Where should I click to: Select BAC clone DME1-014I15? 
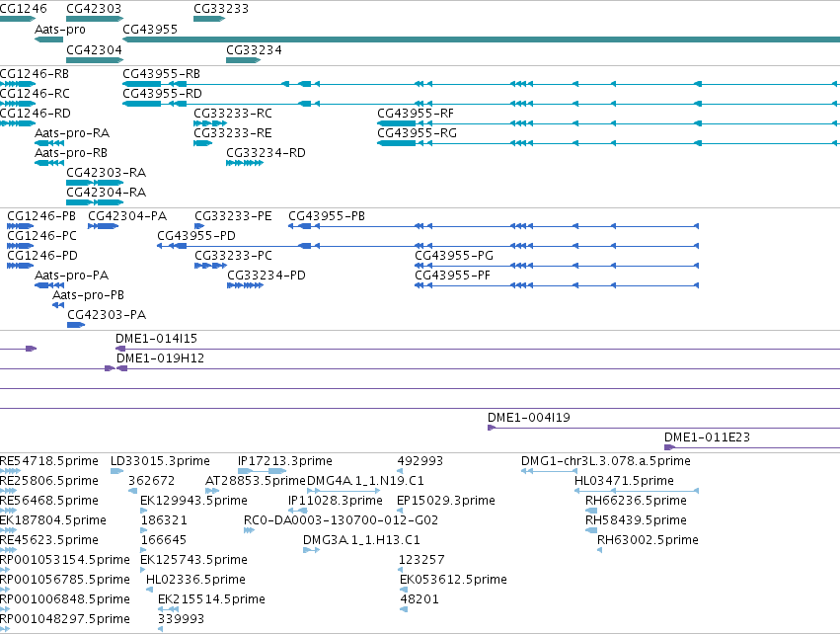pos(156,339)
